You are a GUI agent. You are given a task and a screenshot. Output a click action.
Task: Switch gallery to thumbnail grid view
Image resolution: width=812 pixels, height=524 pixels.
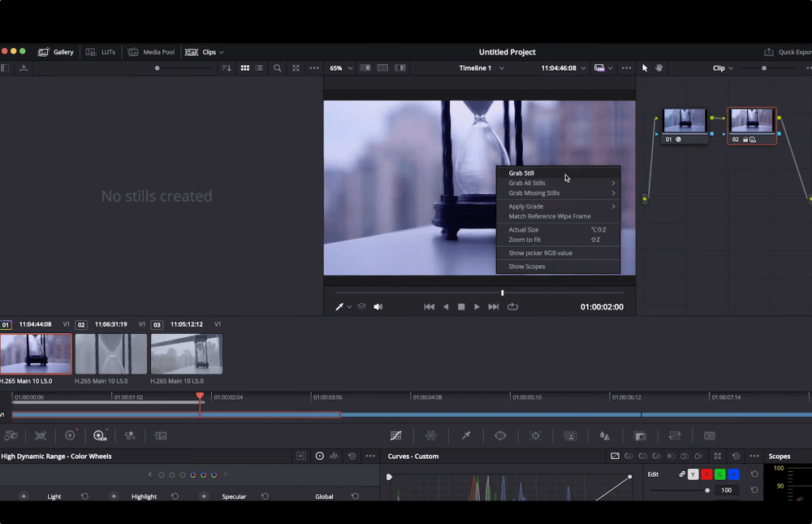(x=245, y=68)
